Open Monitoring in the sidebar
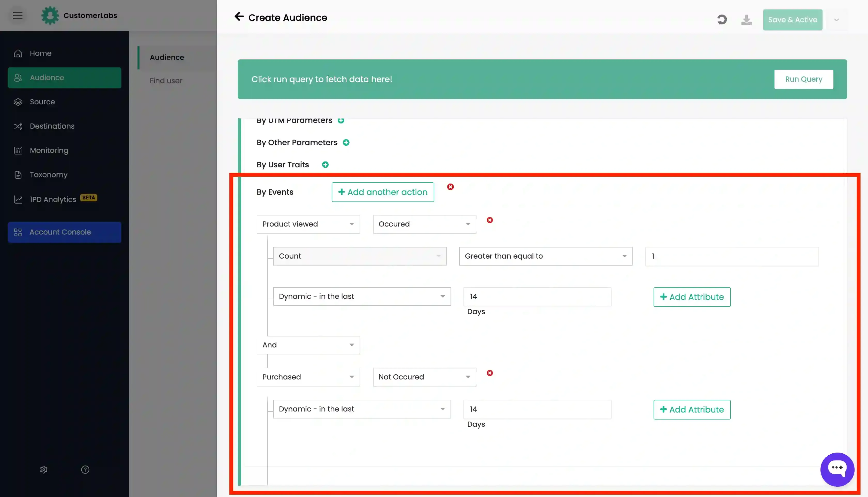This screenshot has width=868, height=497. point(65,150)
